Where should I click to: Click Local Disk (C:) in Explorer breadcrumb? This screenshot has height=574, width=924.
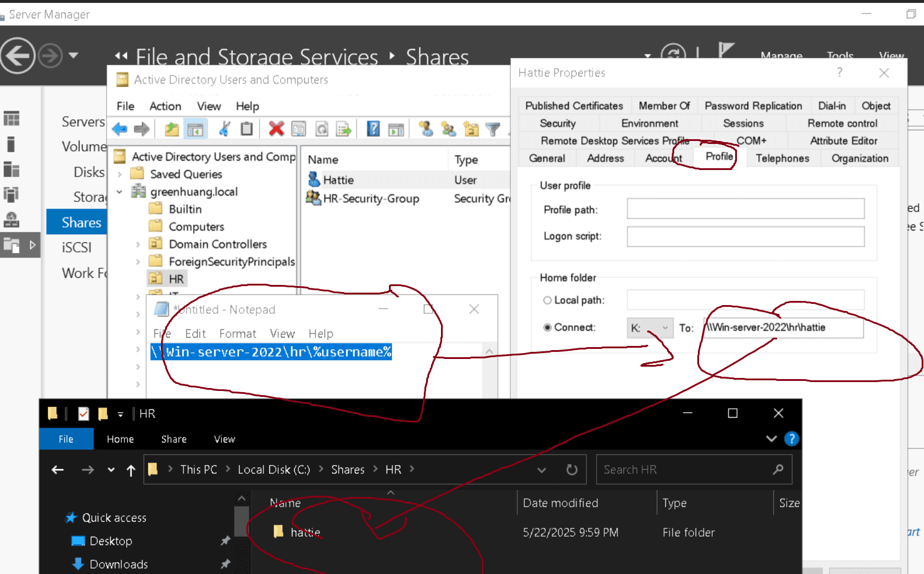click(273, 470)
